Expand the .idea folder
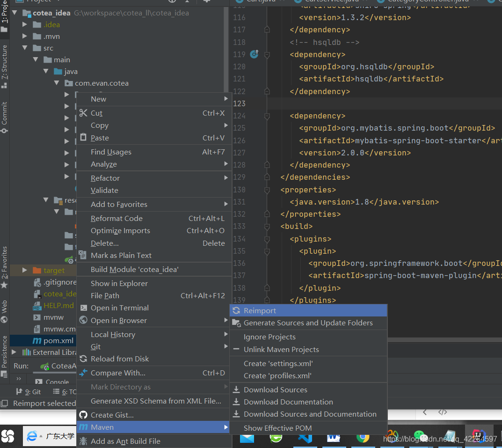The height and width of the screenshot is (448, 502). coord(25,25)
